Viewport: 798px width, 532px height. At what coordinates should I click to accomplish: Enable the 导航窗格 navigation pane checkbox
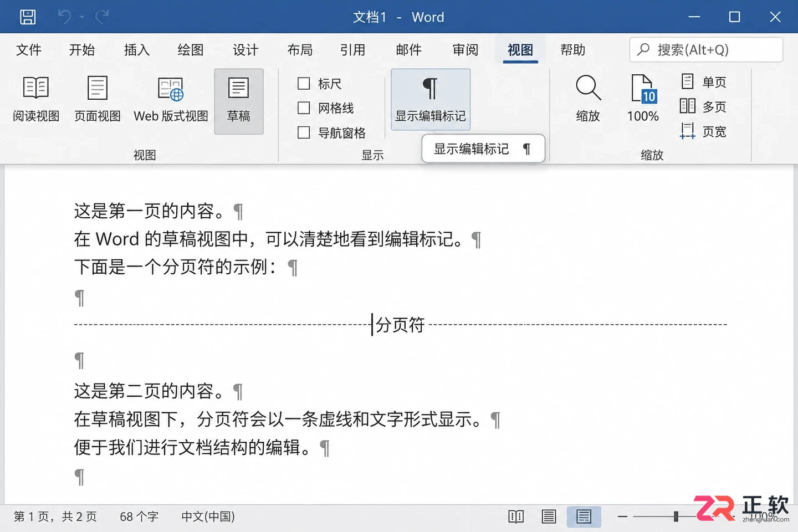pos(304,133)
